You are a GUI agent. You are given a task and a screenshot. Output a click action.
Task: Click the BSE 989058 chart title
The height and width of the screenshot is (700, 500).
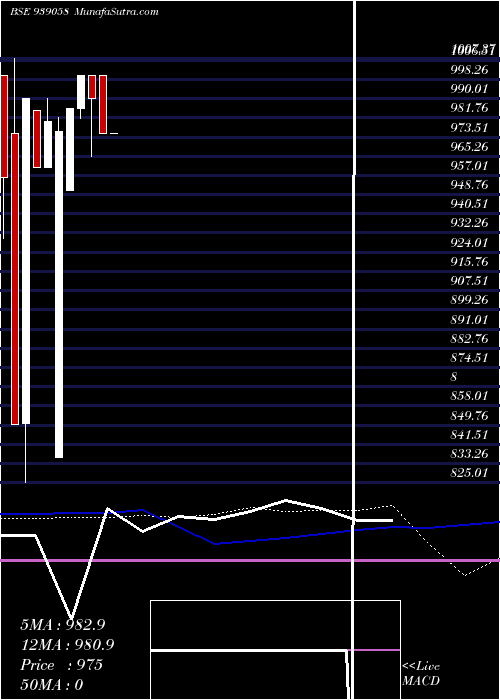point(39,12)
